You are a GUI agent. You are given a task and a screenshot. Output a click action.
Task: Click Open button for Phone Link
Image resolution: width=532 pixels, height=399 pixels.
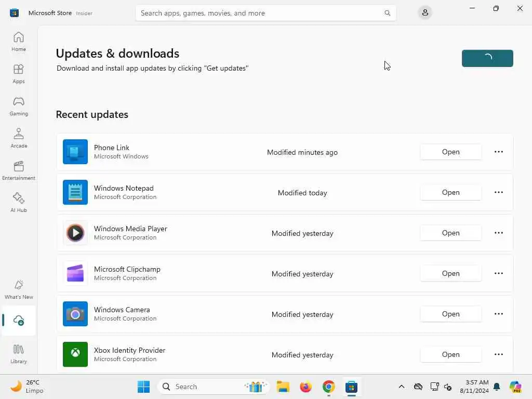[450, 152]
